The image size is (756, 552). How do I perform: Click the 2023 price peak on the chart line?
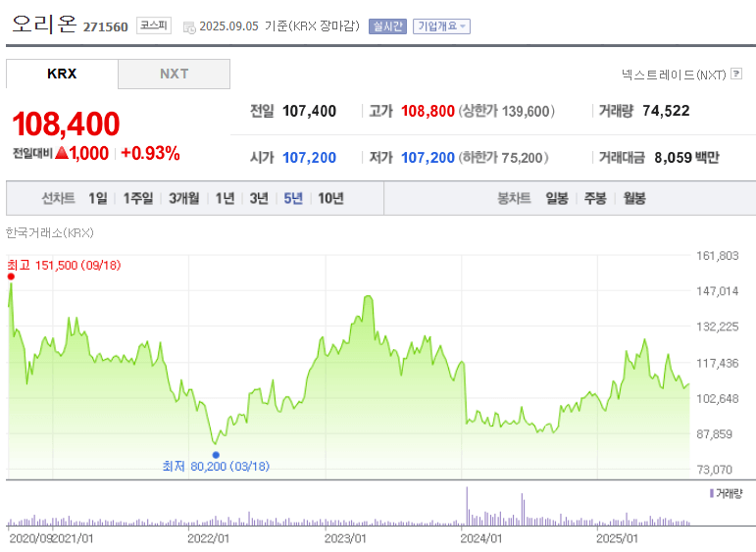[x=369, y=297]
